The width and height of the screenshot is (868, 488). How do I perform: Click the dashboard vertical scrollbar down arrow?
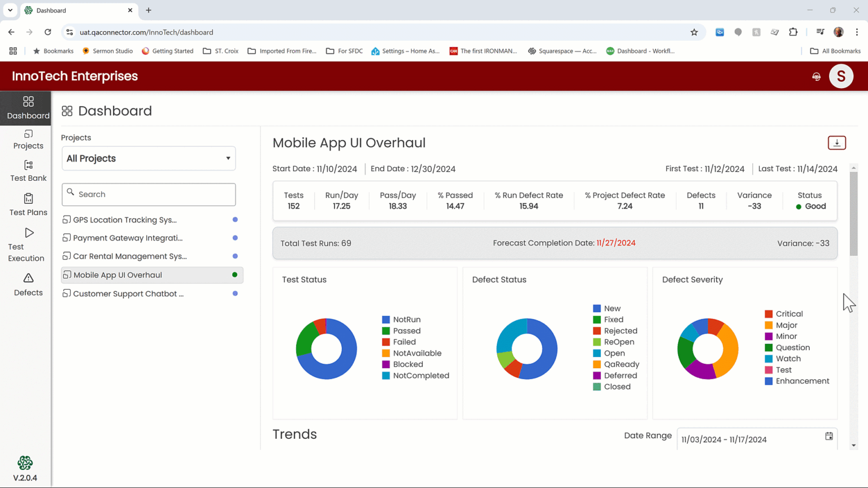click(x=853, y=446)
